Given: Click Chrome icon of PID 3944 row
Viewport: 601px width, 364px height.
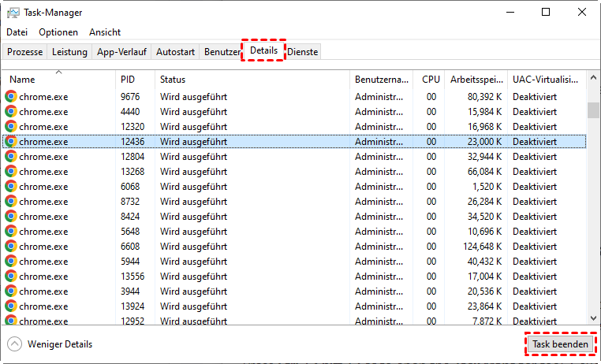Looking at the screenshot, I should 11,291.
